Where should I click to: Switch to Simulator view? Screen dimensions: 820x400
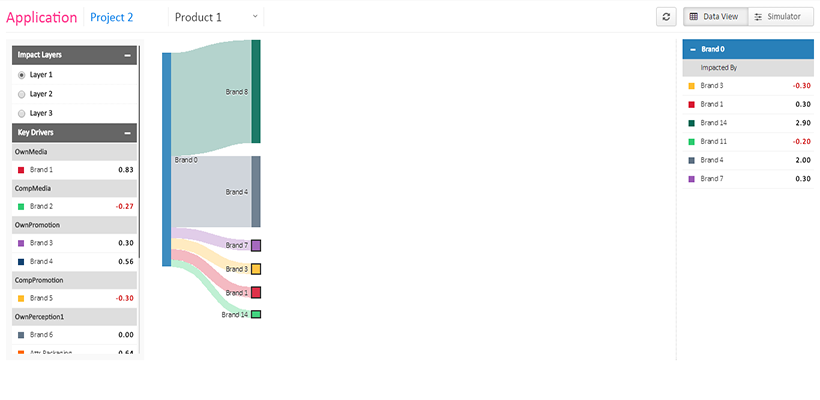[777, 17]
